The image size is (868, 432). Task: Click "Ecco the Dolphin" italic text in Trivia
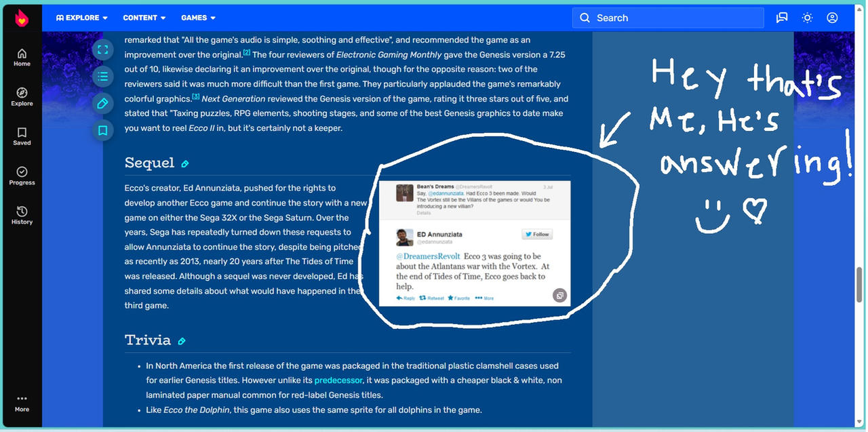pyautogui.click(x=198, y=410)
